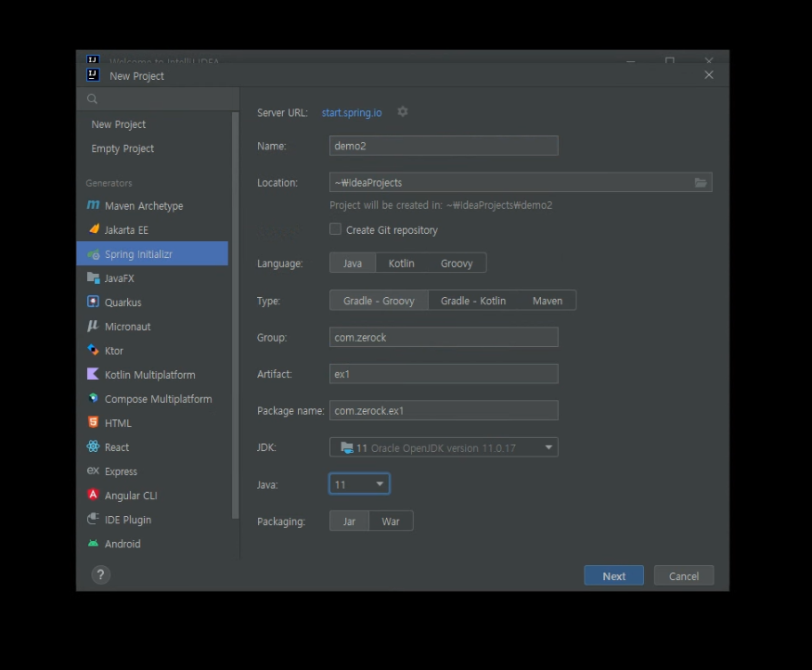
Task: Click the Next button
Action: click(613, 575)
